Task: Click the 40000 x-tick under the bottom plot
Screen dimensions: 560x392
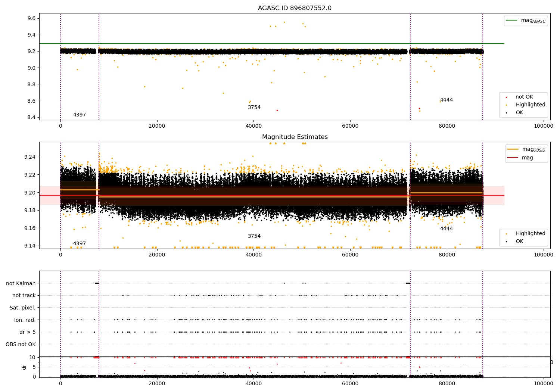Action: [253, 383]
